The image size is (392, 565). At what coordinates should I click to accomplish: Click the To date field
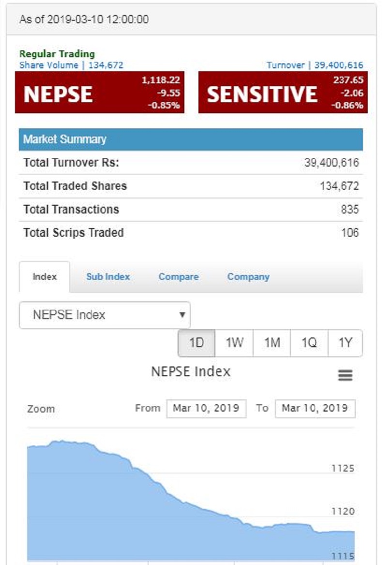pyautogui.click(x=315, y=408)
